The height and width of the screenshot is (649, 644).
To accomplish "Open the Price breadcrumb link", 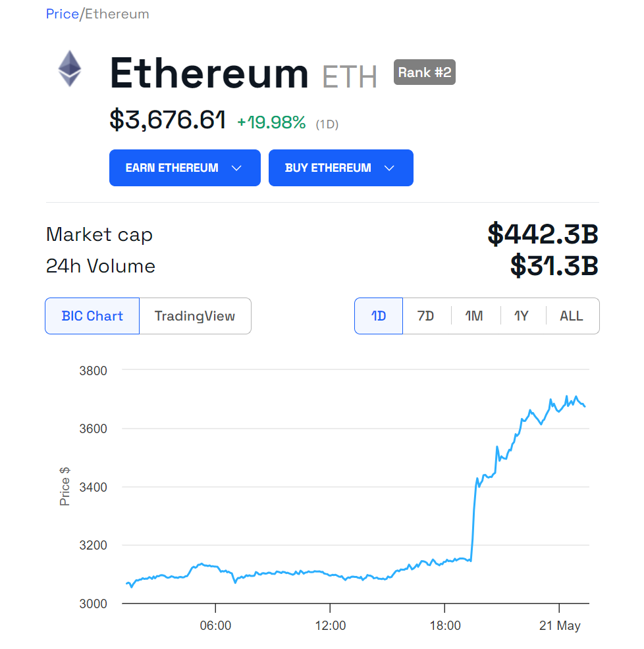I will [62, 14].
